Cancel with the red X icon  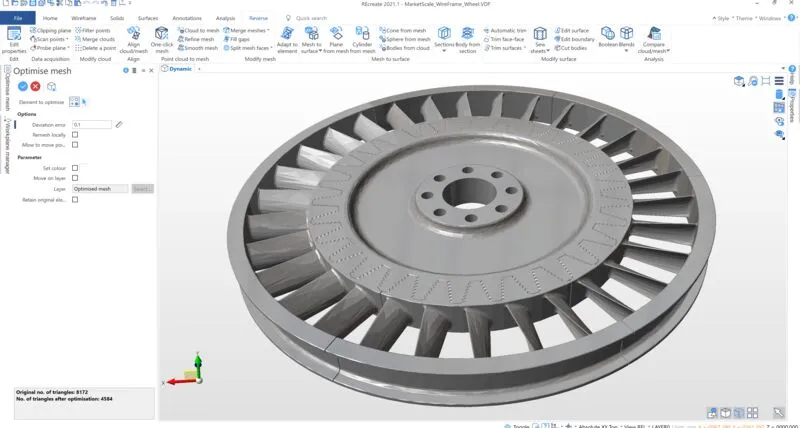coord(36,87)
